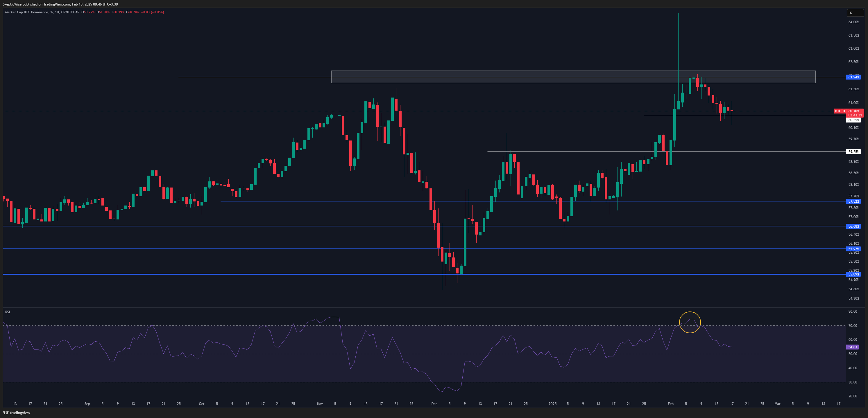Open the percent unit box on the price scale

[855, 13]
